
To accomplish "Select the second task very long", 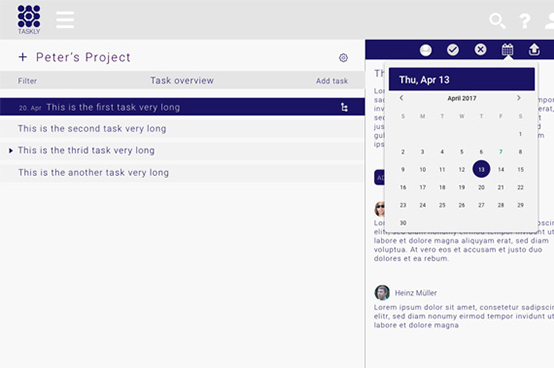I will pos(182,129).
